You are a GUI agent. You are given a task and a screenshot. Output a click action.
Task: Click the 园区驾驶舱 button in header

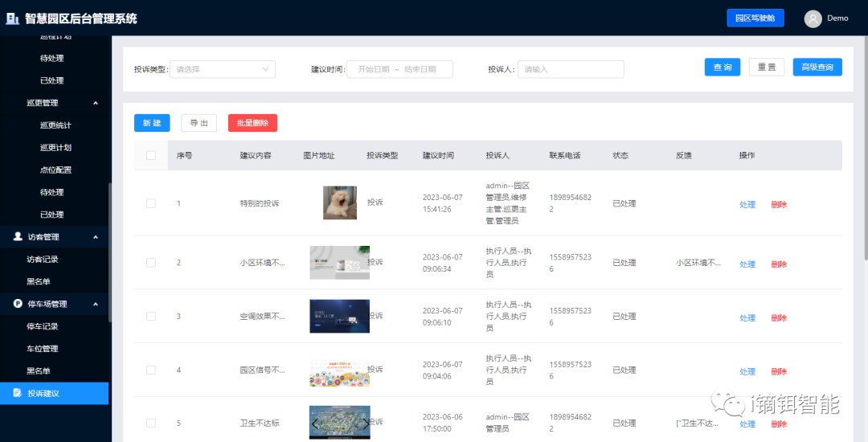755,18
